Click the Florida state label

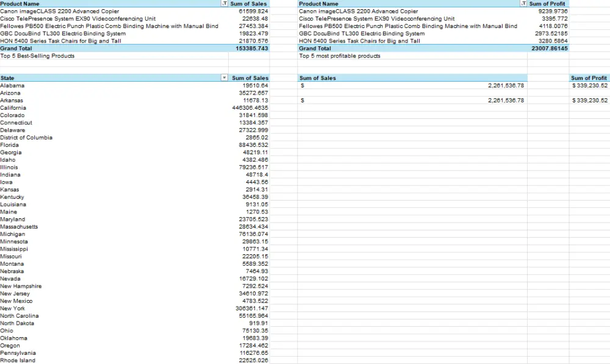(x=9, y=145)
